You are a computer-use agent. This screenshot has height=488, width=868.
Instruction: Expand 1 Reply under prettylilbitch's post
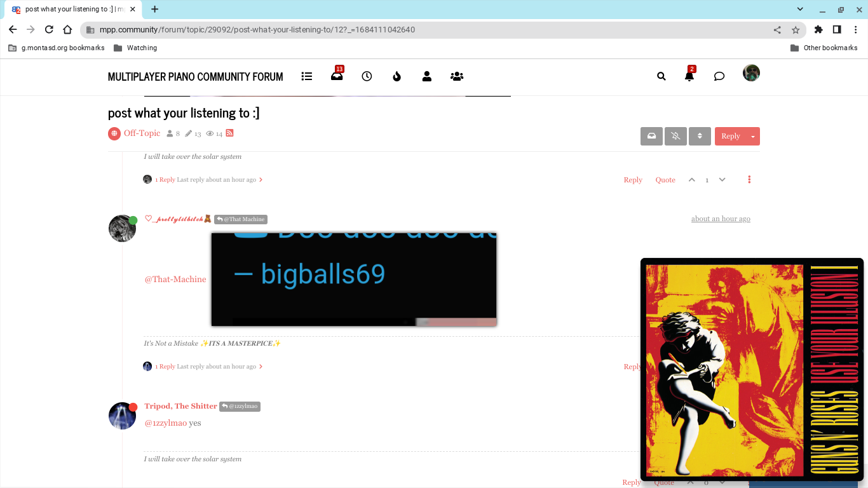click(x=203, y=367)
